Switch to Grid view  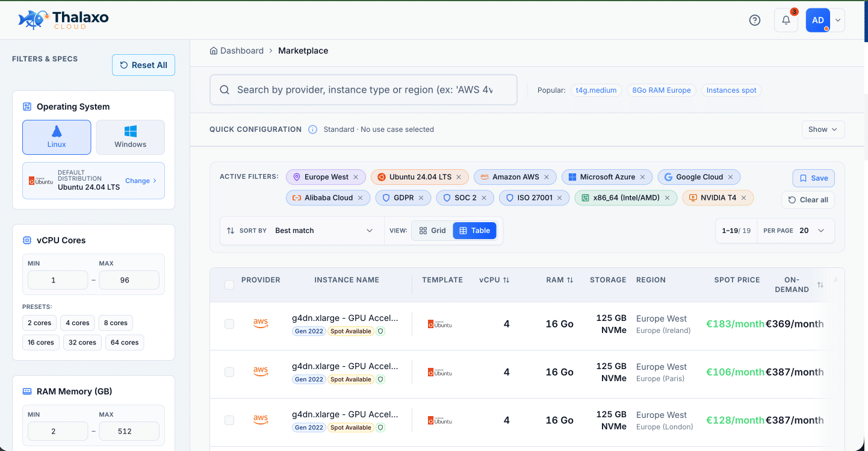(x=432, y=231)
